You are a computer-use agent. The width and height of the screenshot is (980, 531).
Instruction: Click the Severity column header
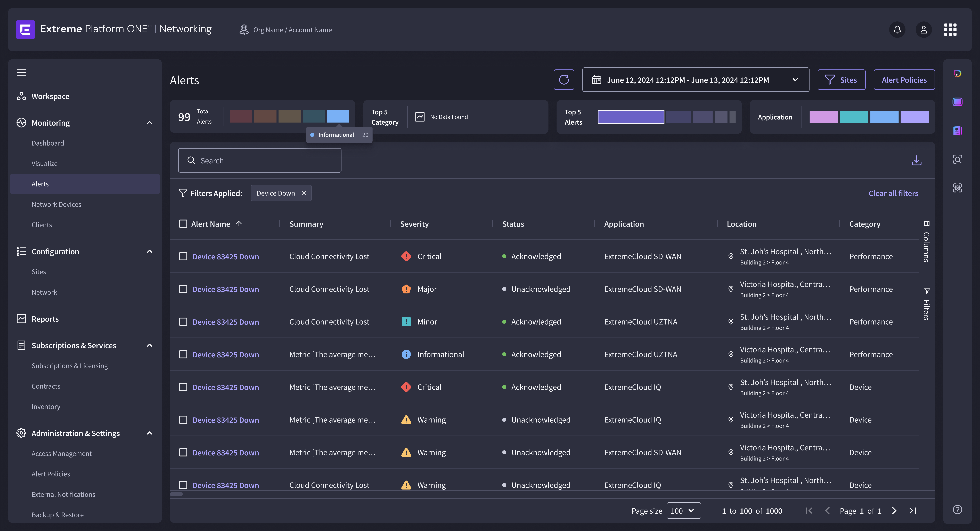(x=414, y=224)
